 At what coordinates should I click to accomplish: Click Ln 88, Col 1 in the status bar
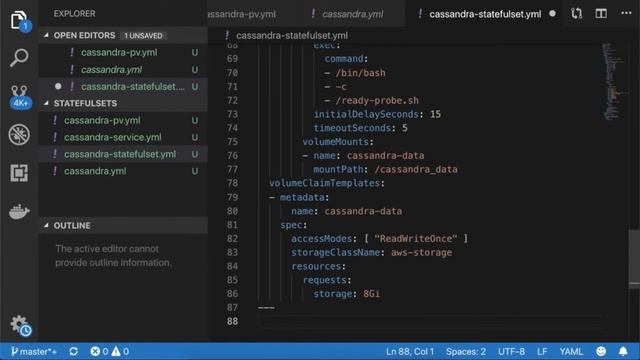click(410, 351)
